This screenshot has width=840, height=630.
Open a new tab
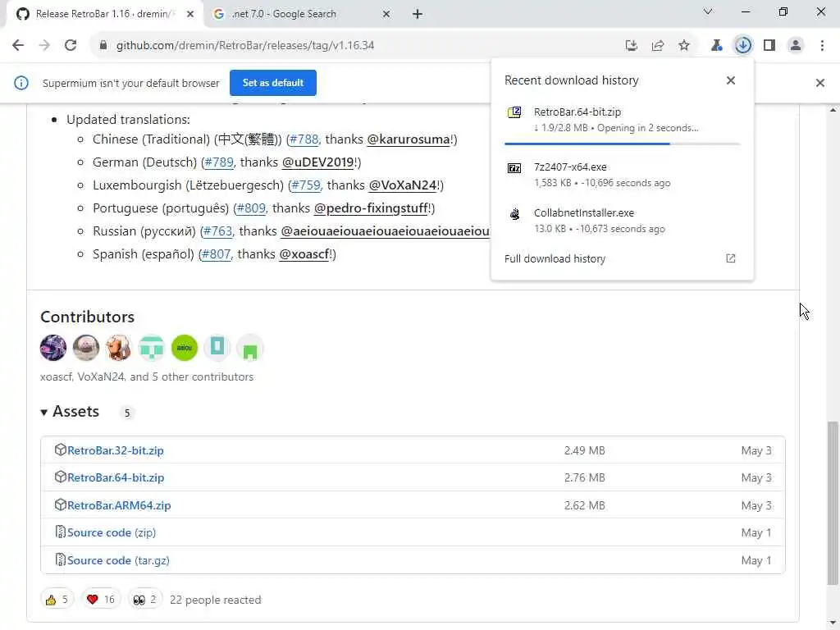tap(418, 15)
